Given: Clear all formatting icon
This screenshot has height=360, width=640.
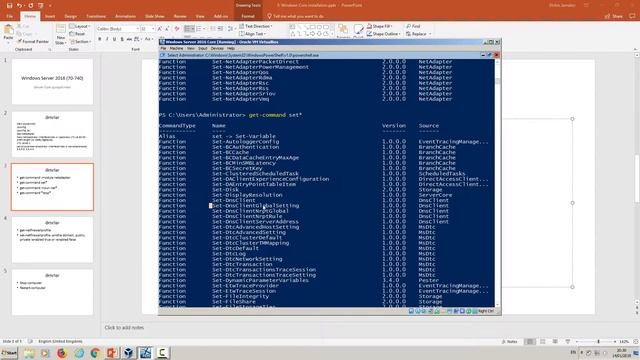Looking at the screenshot, I should tap(177, 29).
